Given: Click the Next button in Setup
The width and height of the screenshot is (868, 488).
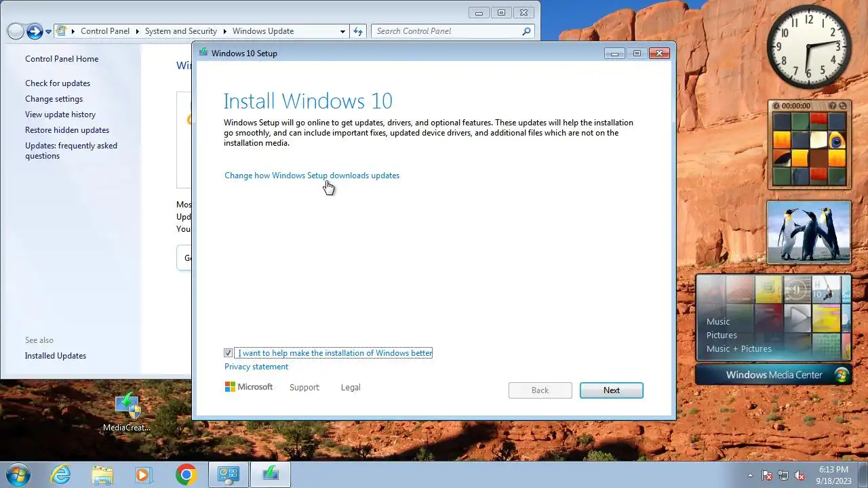Looking at the screenshot, I should click(612, 390).
